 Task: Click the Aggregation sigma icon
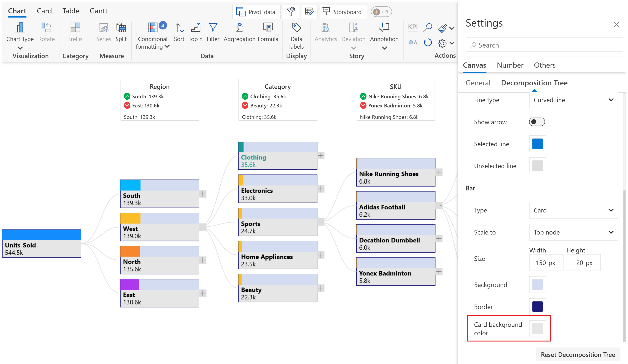(x=239, y=28)
